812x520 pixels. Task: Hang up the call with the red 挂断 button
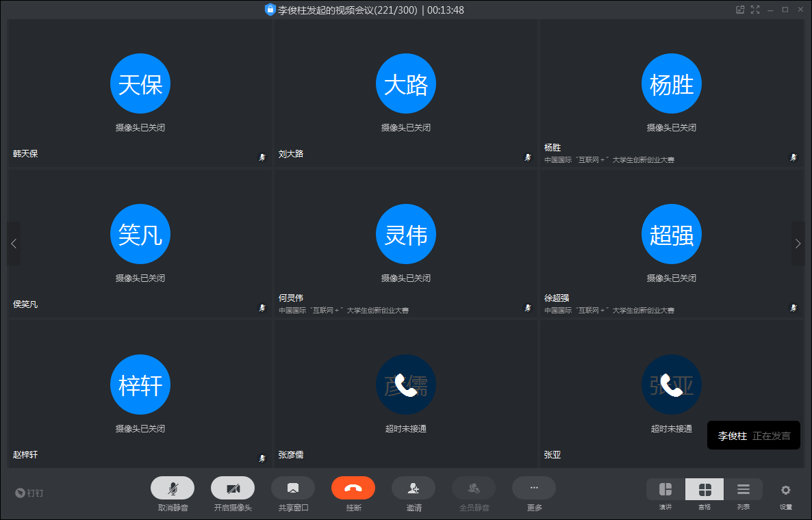353,488
